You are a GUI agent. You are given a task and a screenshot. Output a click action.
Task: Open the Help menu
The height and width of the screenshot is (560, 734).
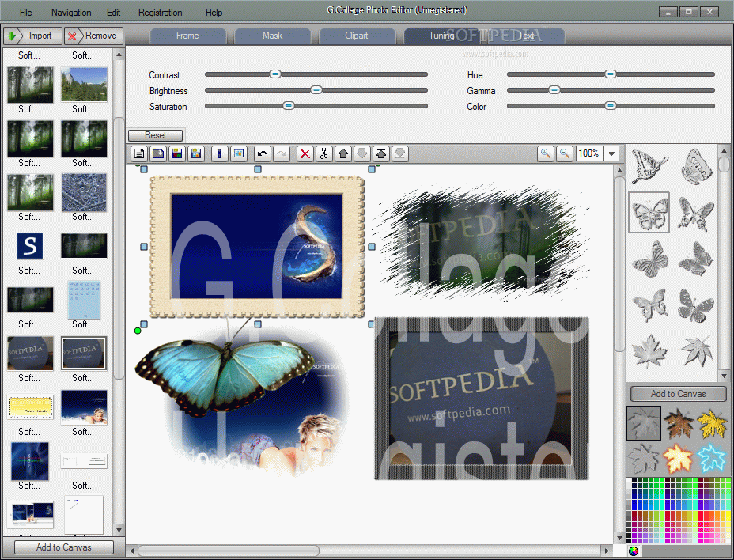214,13
